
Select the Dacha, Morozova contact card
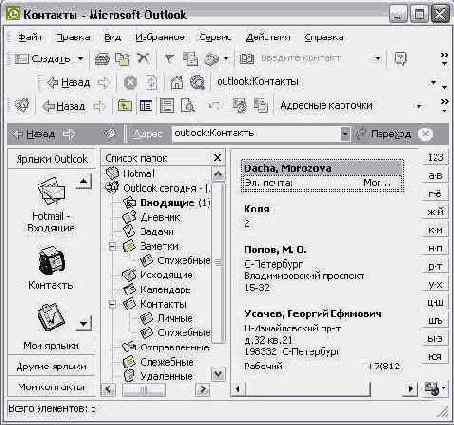pos(322,175)
